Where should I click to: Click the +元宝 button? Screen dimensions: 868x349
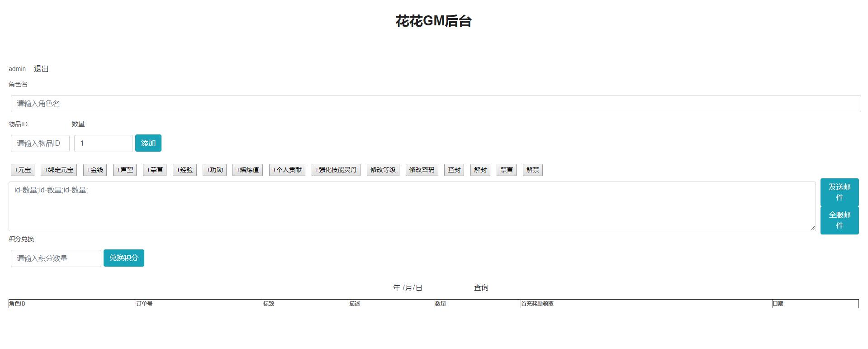click(x=23, y=170)
